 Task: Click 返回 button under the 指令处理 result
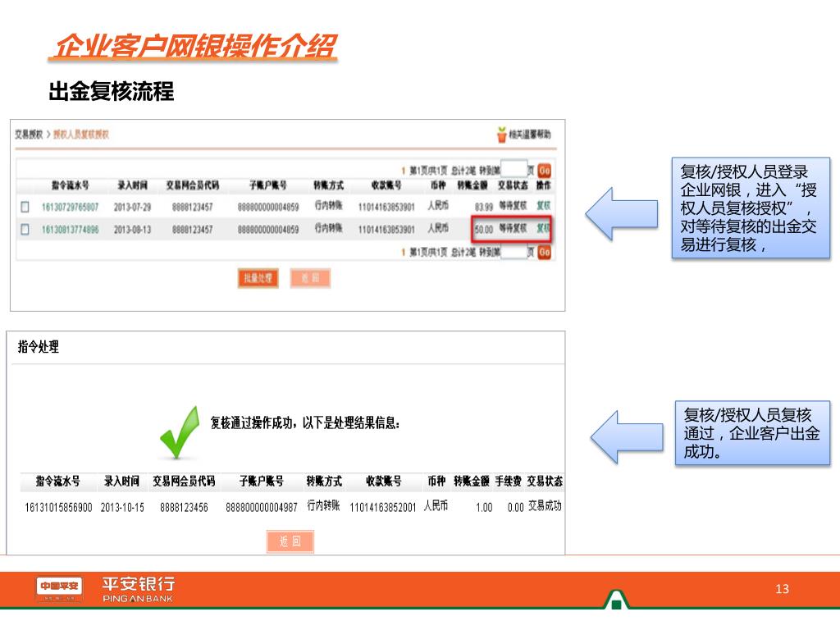tap(290, 541)
